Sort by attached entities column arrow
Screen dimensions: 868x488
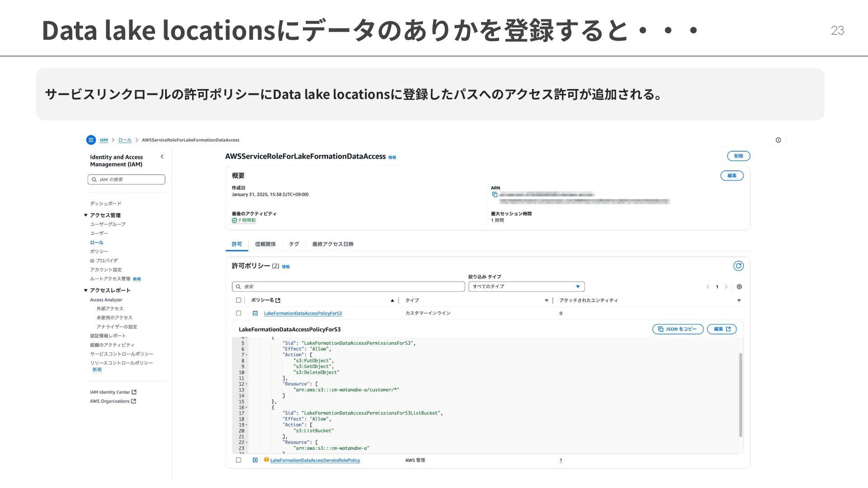point(739,300)
